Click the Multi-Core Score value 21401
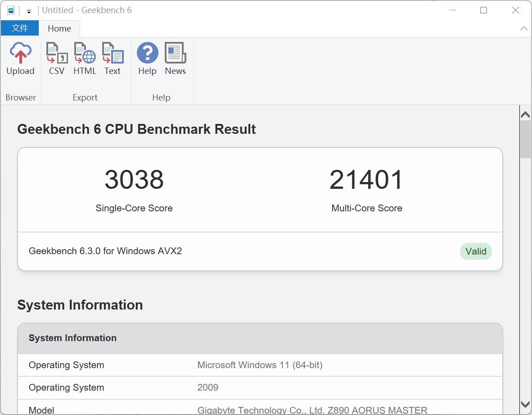 tap(366, 180)
